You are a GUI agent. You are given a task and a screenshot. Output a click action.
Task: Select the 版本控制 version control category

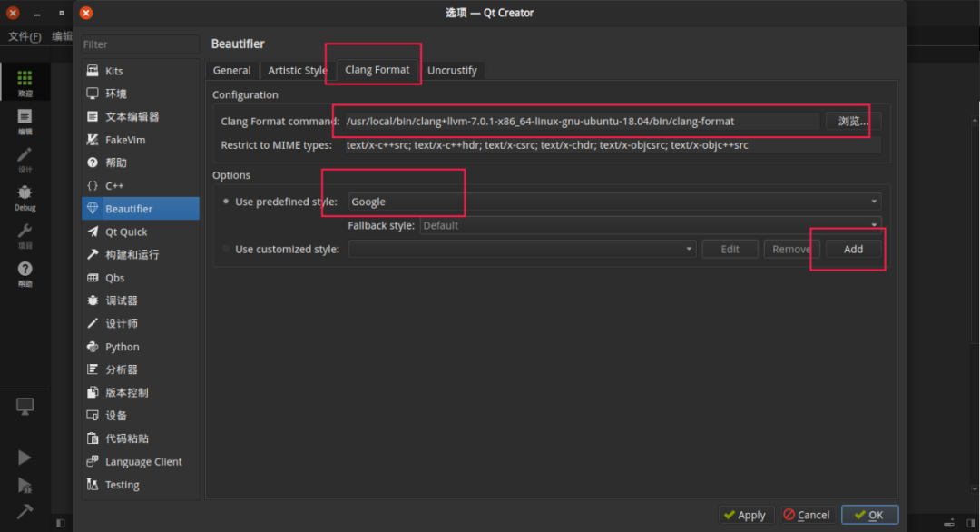coord(141,392)
